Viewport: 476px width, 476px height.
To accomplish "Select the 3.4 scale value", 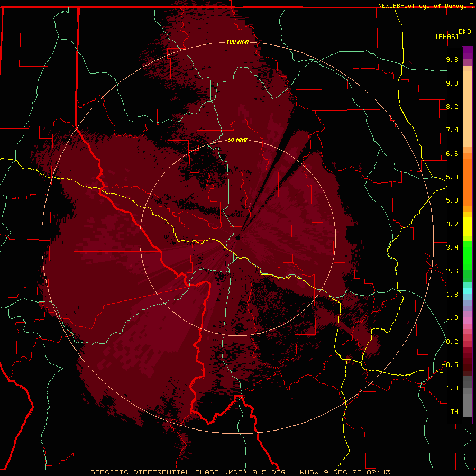I will coord(452,248).
